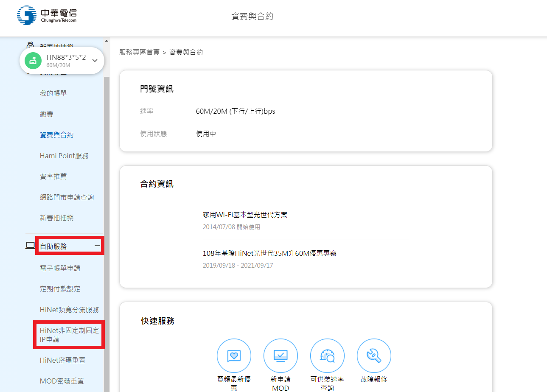Open 繳費 in sidebar

coord(46,114)
